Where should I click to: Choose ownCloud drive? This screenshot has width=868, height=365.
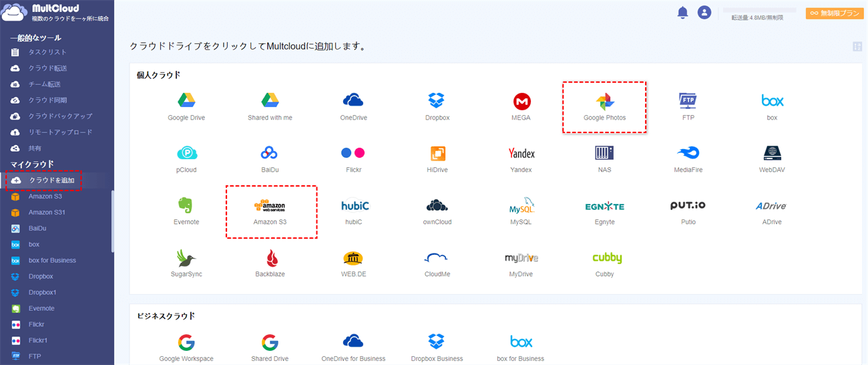click(437, 211)
